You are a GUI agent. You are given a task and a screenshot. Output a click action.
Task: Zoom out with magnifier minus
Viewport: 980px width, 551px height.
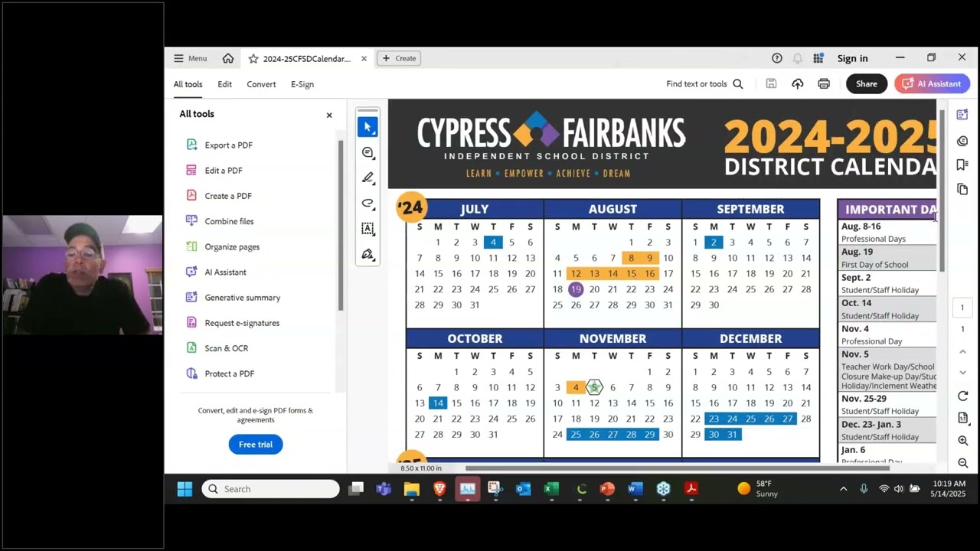pos(962,463)
